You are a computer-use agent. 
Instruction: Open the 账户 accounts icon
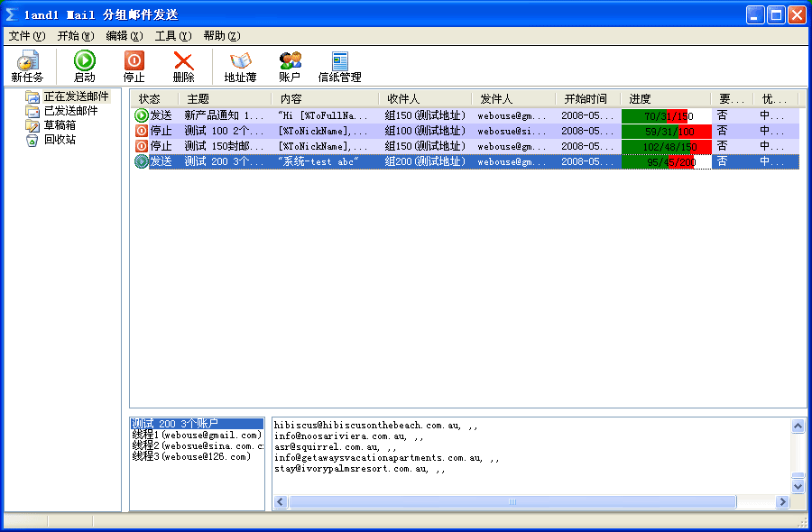(x=290, y=66)
